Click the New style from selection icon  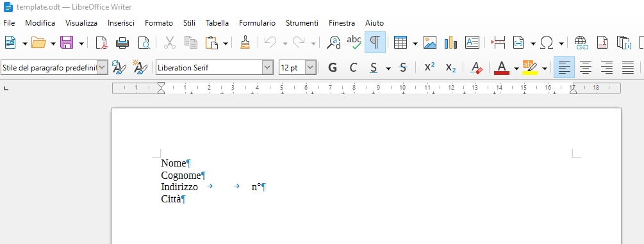(140, 67)
